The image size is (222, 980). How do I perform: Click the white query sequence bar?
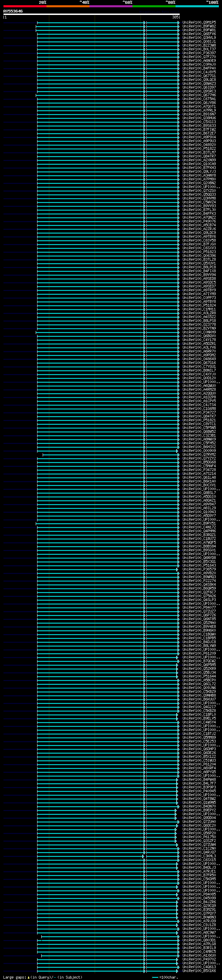(92, 14)
